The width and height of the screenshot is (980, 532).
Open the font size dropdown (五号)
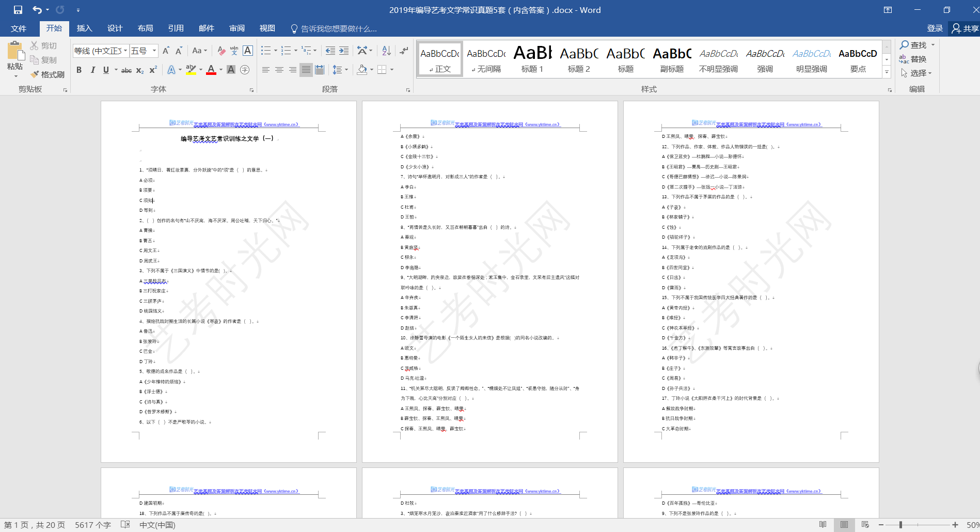154,51
